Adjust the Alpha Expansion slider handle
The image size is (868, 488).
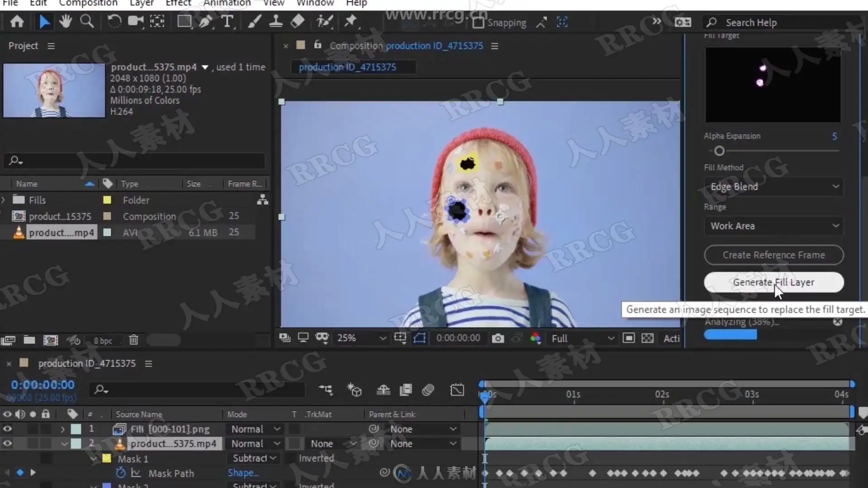point(719,151)
